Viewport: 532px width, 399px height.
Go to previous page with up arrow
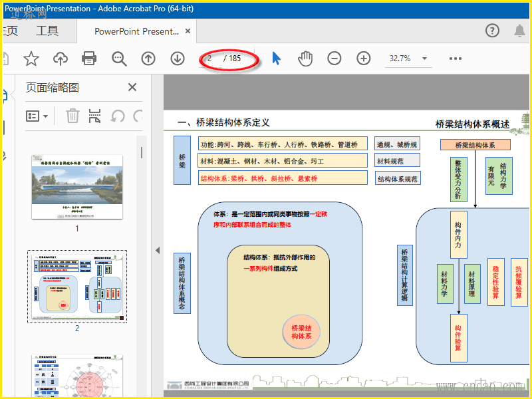[148, 59]
